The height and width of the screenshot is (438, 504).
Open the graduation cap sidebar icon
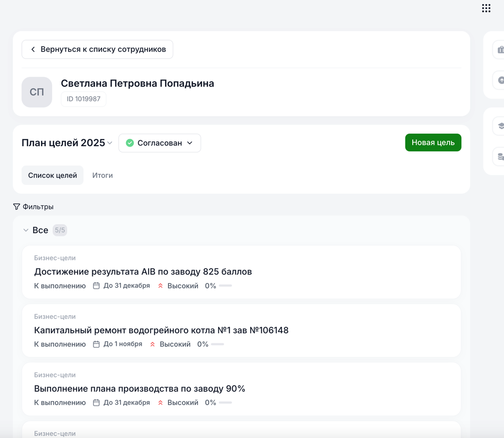[500, 126]
